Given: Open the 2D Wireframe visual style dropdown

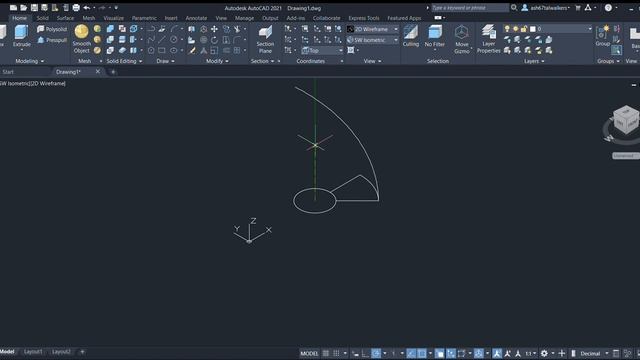Looking at the screenshot, I should pos(372,29).
